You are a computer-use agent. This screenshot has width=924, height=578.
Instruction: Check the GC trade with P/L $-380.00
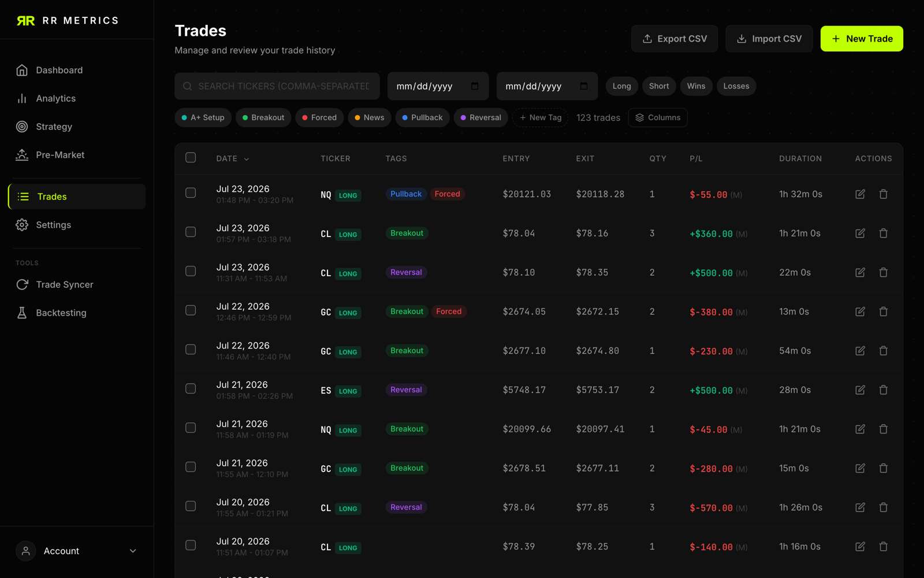pos(191,310)
